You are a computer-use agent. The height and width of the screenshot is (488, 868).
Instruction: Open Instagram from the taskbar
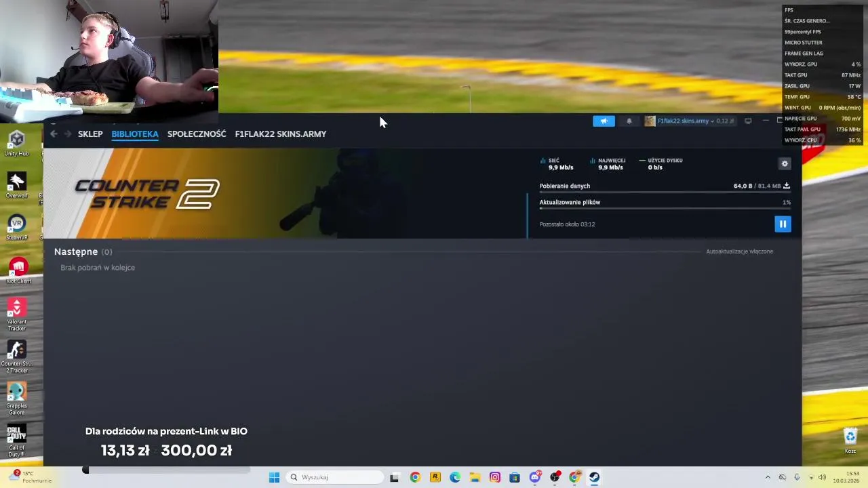click(x=495, y=477)
